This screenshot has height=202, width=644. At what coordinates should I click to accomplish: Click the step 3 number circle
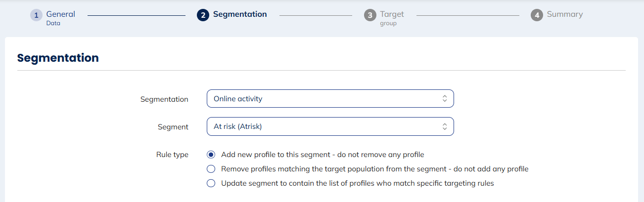[369, 15]
